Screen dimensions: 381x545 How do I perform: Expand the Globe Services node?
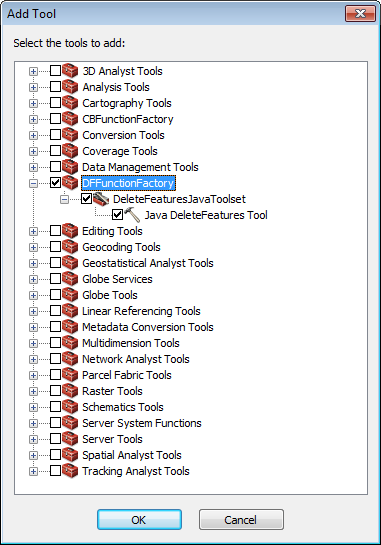[x=33, y=279]
